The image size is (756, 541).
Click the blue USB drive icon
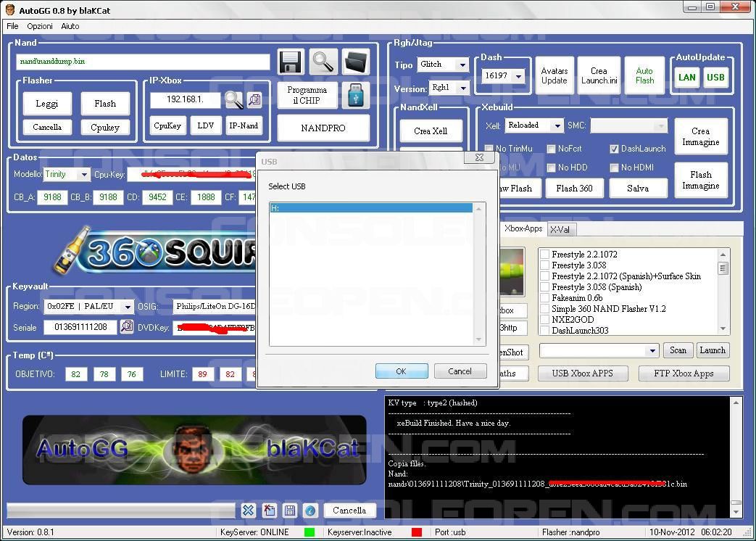click(355, 96)
